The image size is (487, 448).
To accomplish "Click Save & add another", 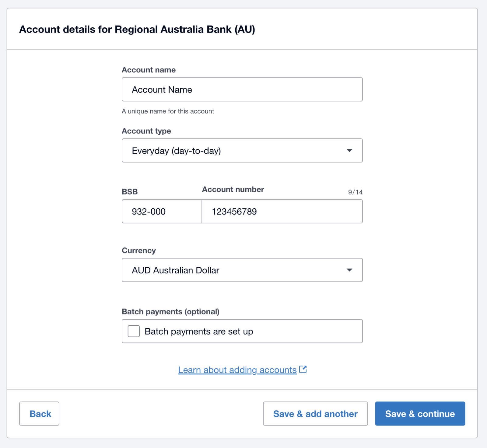I will coord(315,414).
